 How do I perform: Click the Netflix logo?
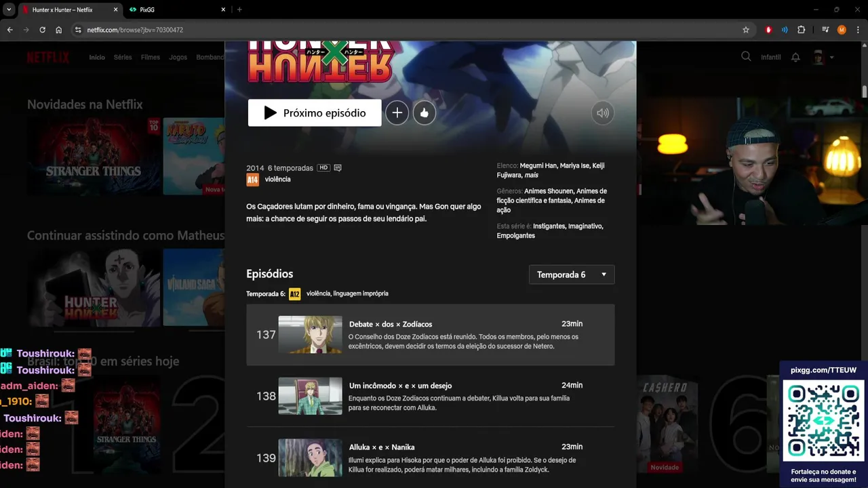pyautogui.click(x=48, y=57)
